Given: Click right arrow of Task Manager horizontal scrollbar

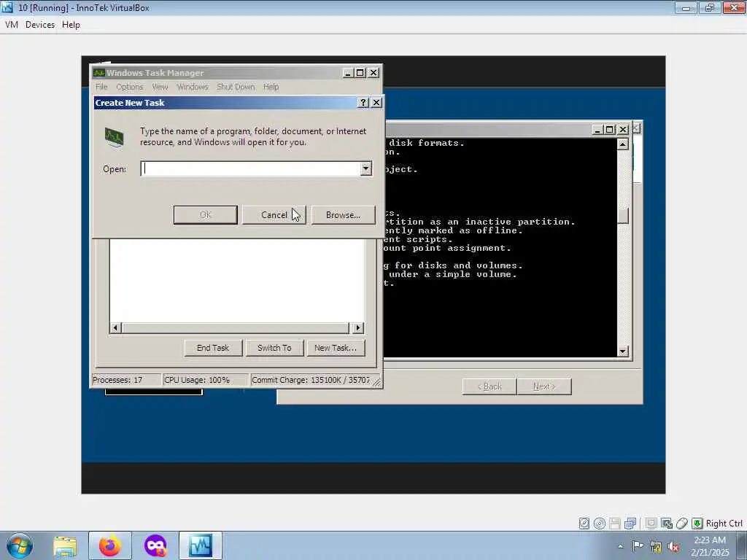Looking at the screenshot, I should click(357, 327).
